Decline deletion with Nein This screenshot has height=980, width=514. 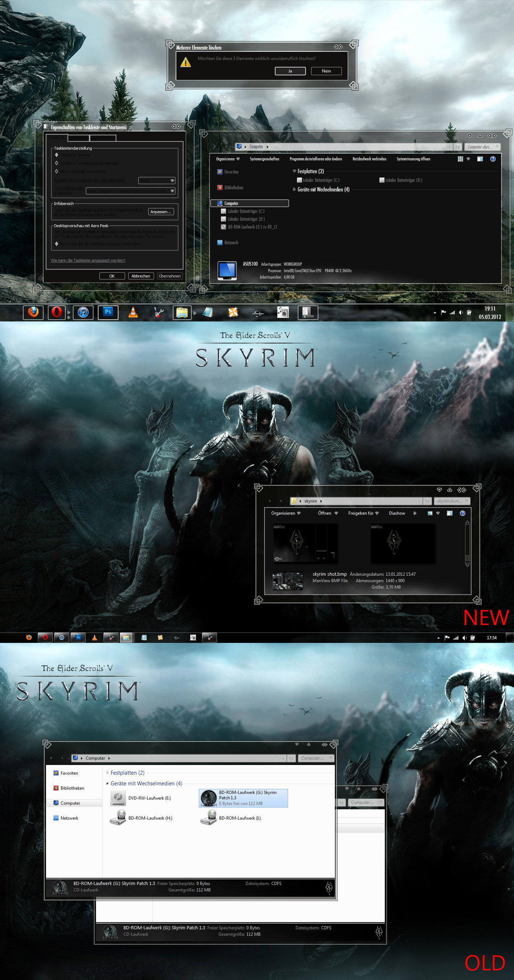326,71
